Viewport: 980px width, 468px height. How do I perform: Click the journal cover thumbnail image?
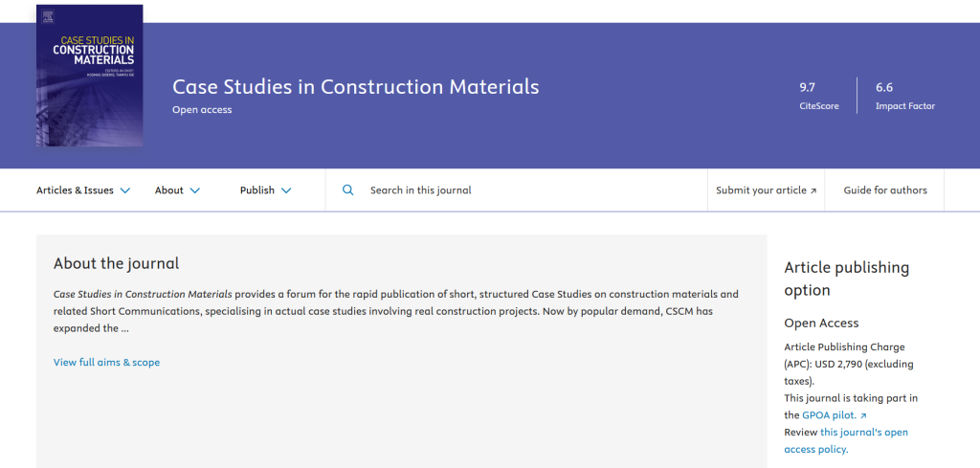click(89, 76)
